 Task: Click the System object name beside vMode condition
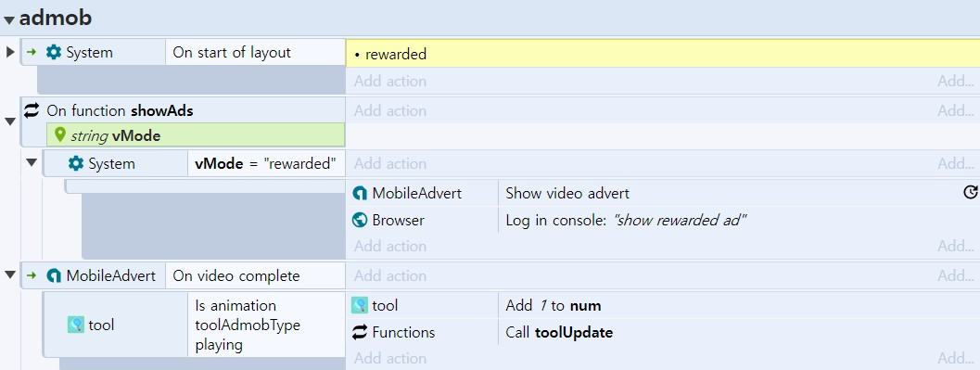coord(111,164)
